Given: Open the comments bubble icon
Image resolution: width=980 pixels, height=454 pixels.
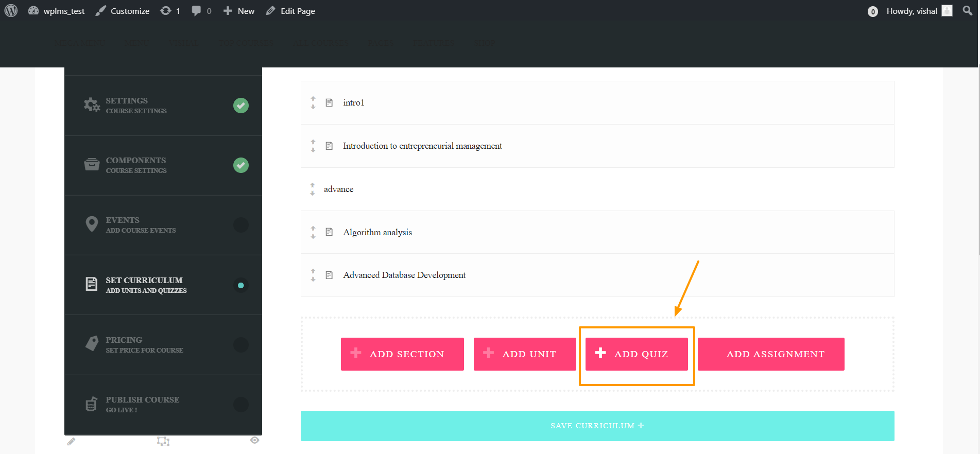Looking at the screenshot, I should (x=201, y=11).
